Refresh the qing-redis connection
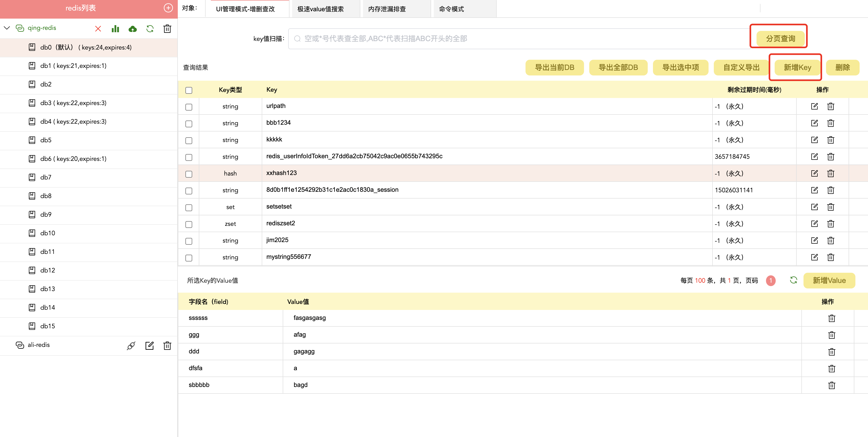868x437 pixels. [x=150, y=29]
